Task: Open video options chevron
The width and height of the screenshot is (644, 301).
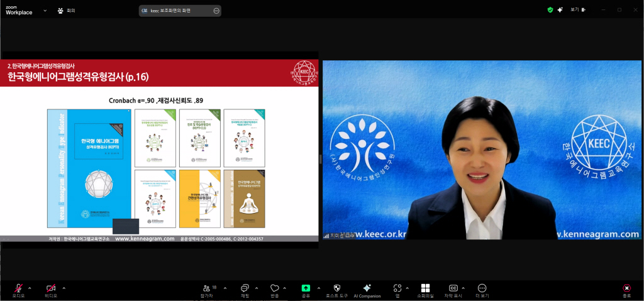Action: click(x=64, y=288)
